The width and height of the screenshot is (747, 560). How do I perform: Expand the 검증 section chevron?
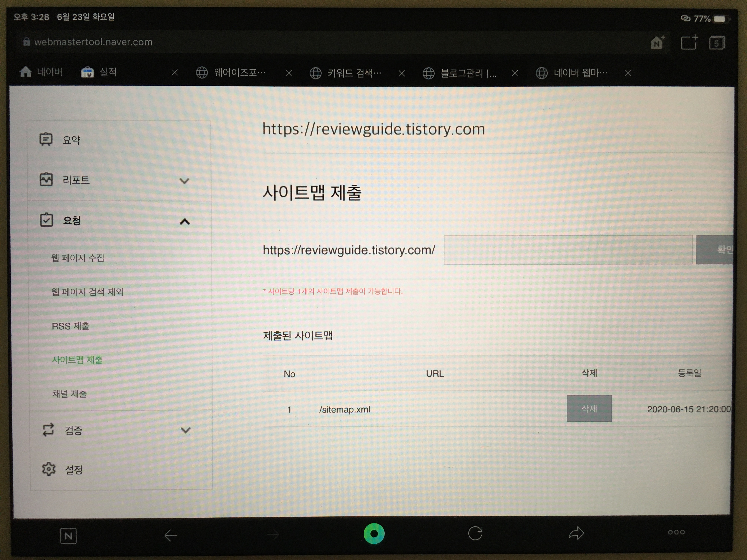click(186, 430)
